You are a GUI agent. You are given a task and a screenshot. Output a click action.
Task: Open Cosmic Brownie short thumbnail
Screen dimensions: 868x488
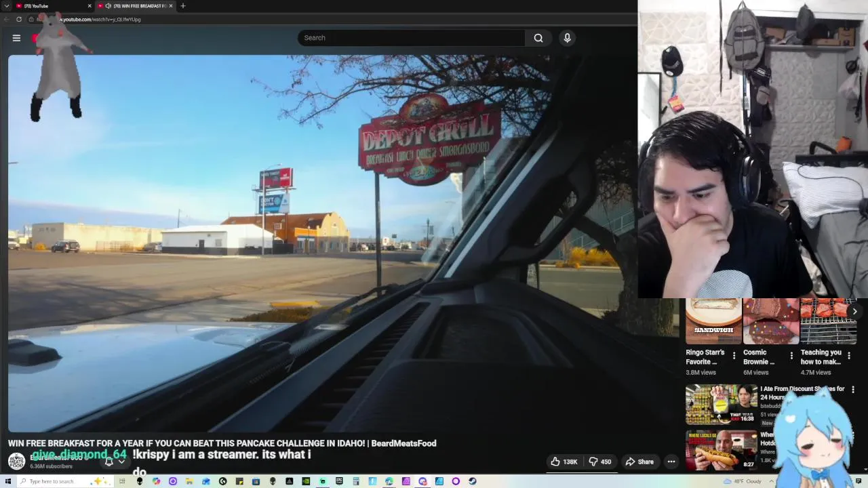pos(771,321)
